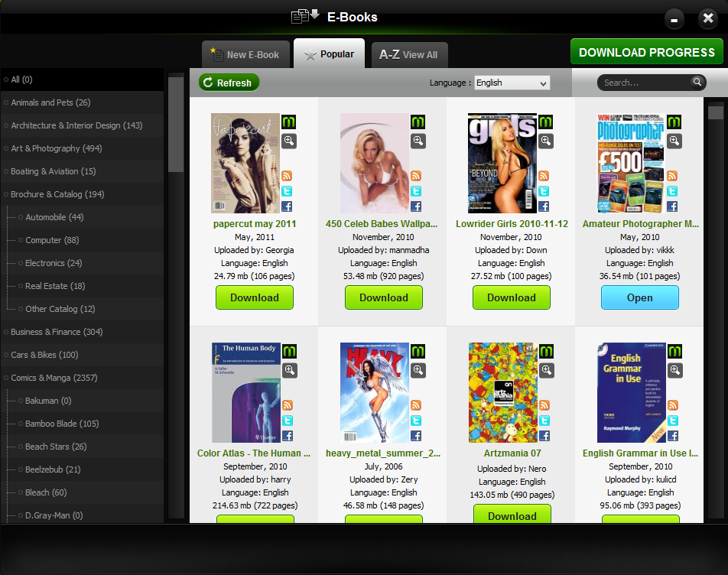This screenshot has height=575, width=728.
Task: Click green M icon beside Lowrider Girls
Action: [545, 122]
